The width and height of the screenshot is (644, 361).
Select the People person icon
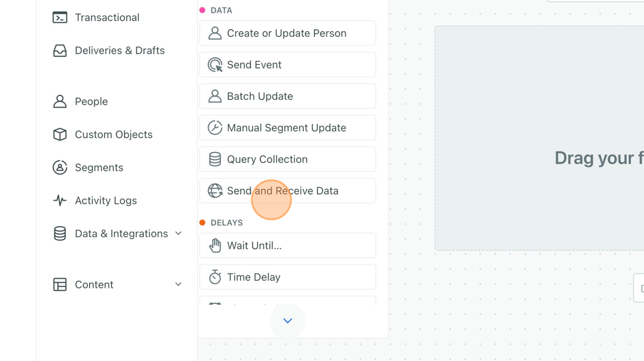coord(60,101)
